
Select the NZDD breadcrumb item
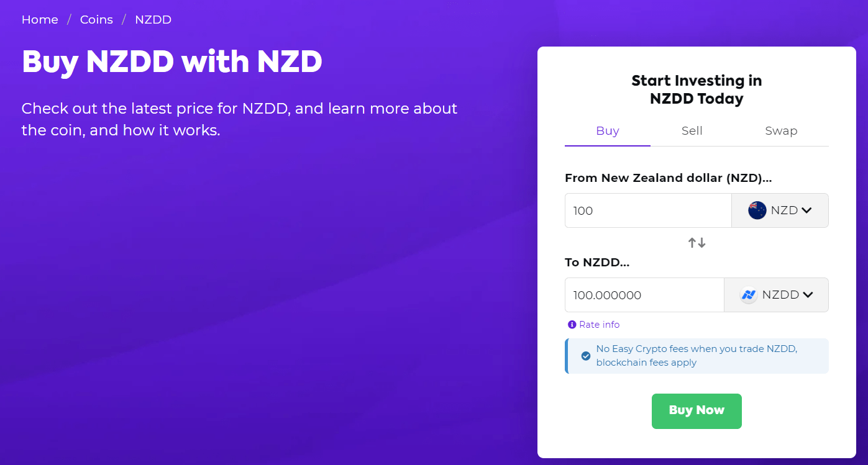153,20
